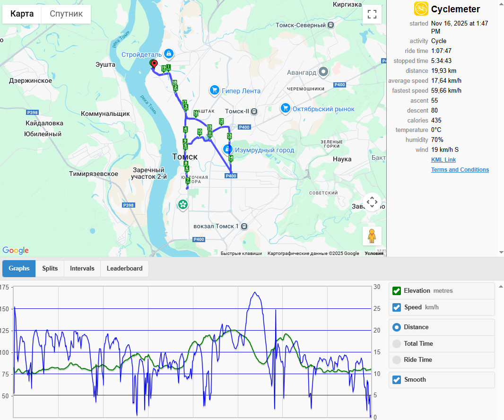Screen dimensions: 504x420
Task: Toggle the Speed km/h checkbox
Action: [x=397, y=307]
